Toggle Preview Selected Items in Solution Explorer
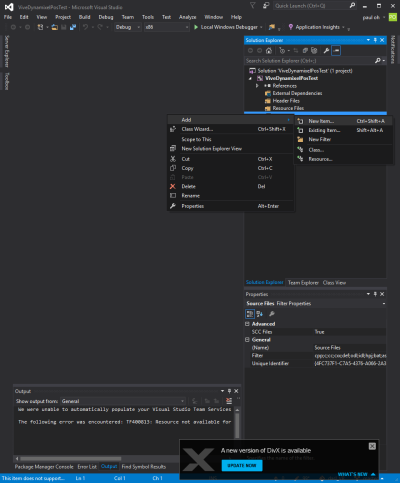The width and height of the screenshot is (400, 483). click(x=336, y=51)
